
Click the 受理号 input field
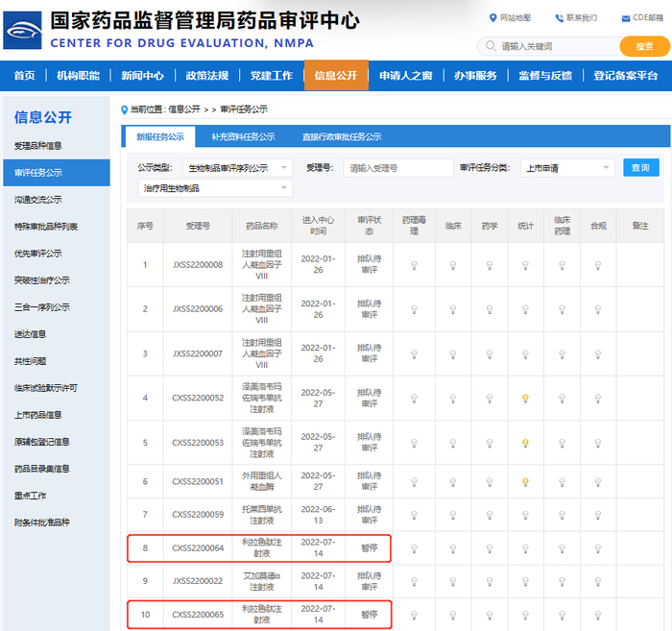click(x=397, y=168)
